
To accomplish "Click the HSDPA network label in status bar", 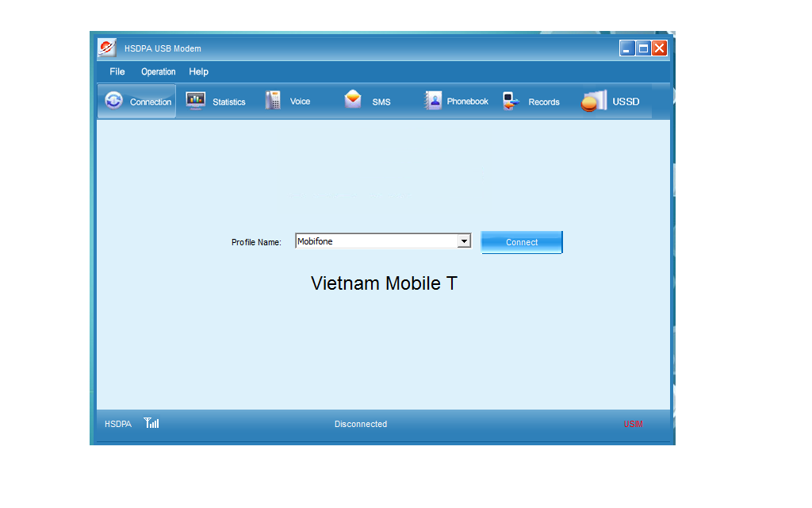I will pos(118,424).
